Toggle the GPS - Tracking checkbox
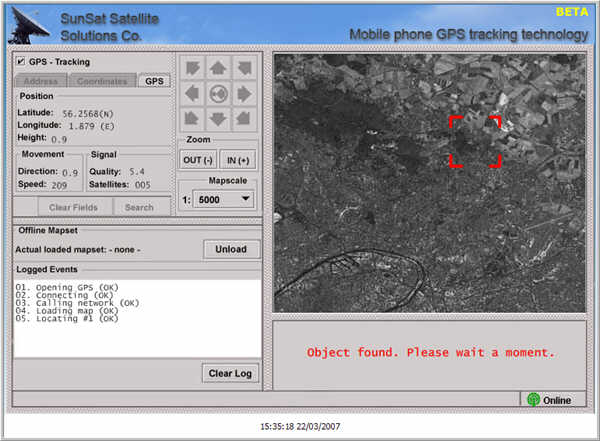This screenshot has width=600, height=441. [x=21, y=61]
